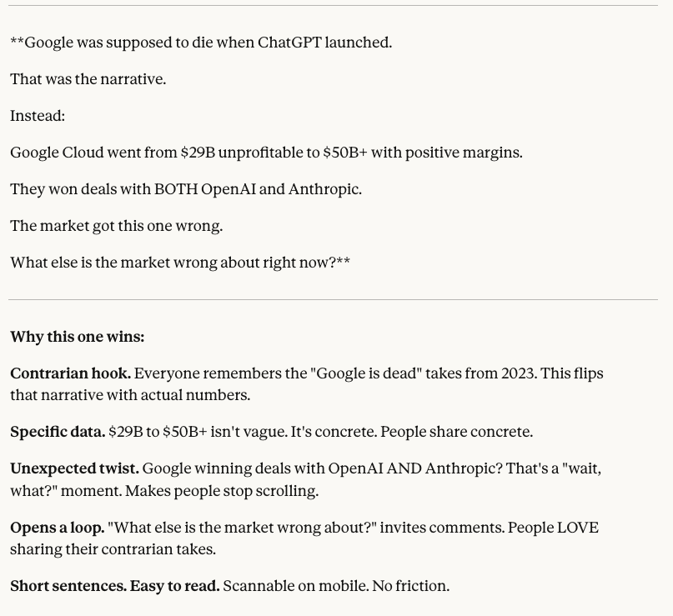Click bold 'Short sentences. Easy to read.'
Screen dimensions: 673x616
click(114, 586)
